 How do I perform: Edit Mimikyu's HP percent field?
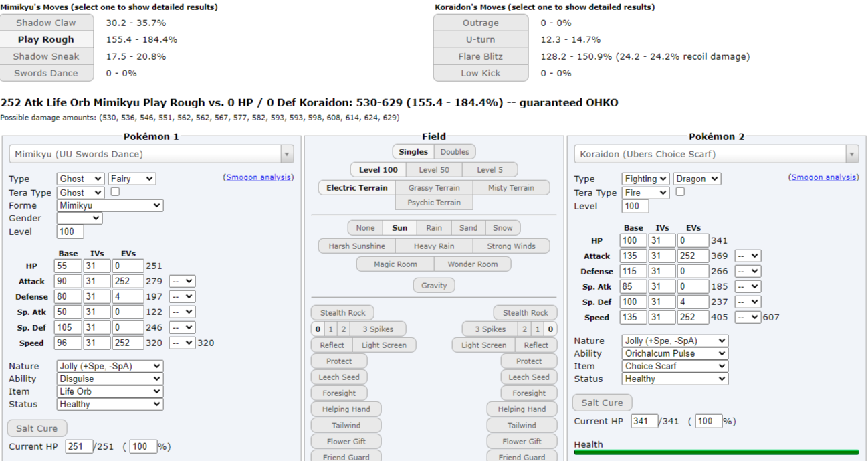[143, 446]
